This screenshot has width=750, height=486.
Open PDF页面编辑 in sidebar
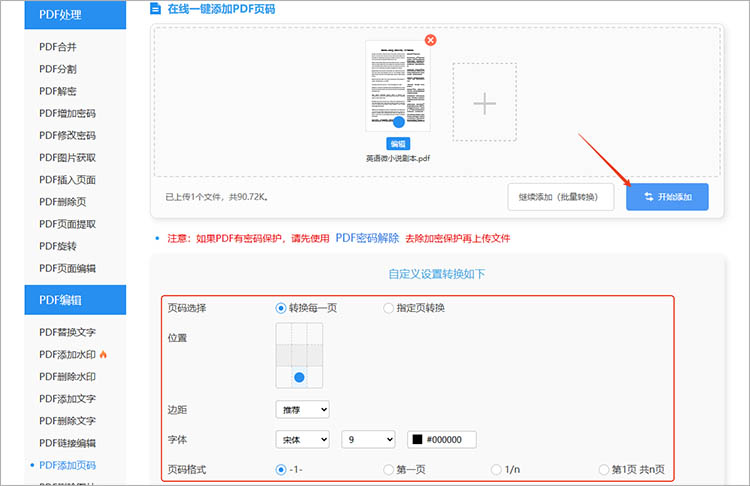pyautogui.click(x=67, y=268)
